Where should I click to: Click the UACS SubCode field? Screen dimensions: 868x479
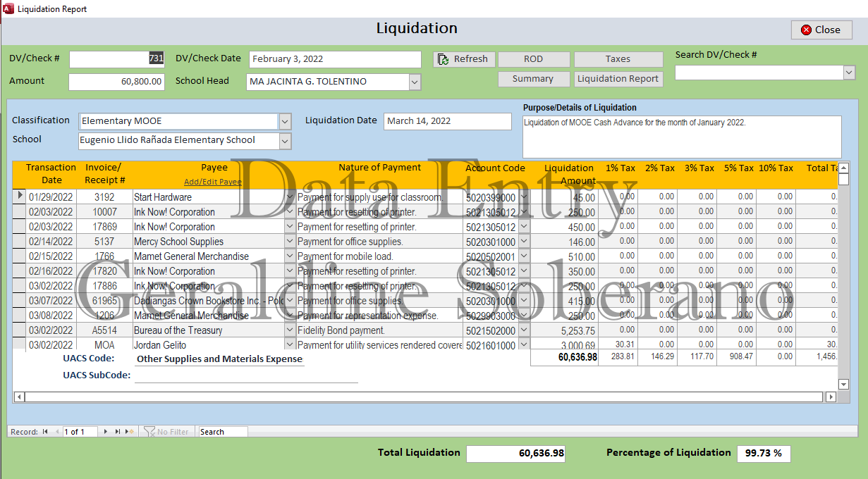(x=246, y=375)
